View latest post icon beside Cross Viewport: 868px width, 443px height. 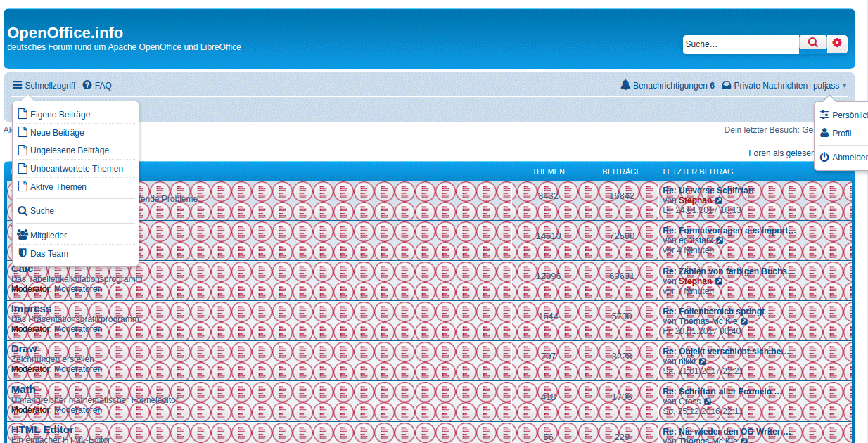coord(708,402)
